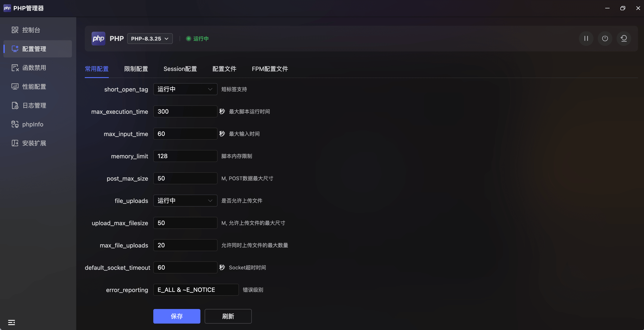
Task: Click the 保存 button
Action: (x=177, y=316)
